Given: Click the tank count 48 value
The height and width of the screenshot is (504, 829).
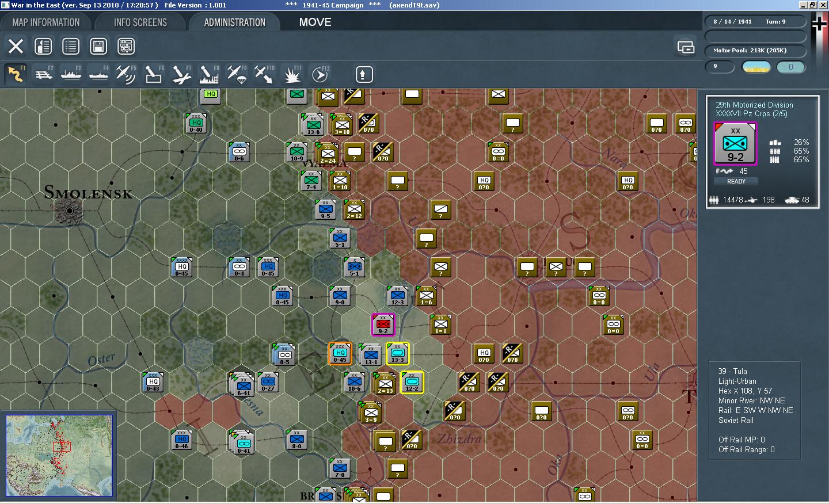Looking at the screenshot, I should tap(805, 200).
